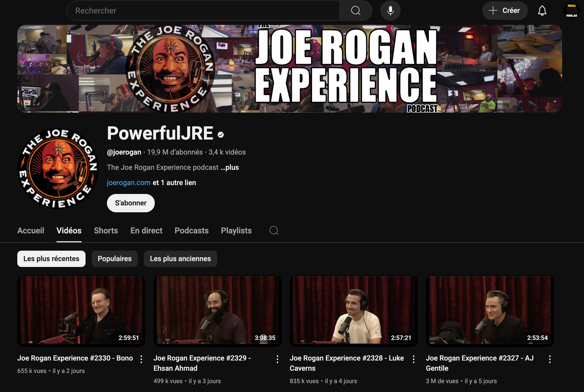Click '19,9 M d'abonnés' subscriber count
Screen dimensions: 584x392
click(175, 152)
